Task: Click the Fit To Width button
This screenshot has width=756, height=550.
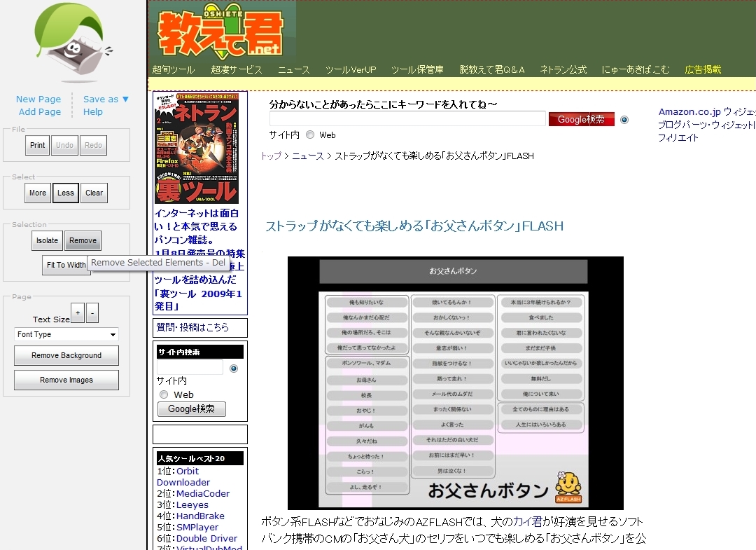Action: point(66,265)
